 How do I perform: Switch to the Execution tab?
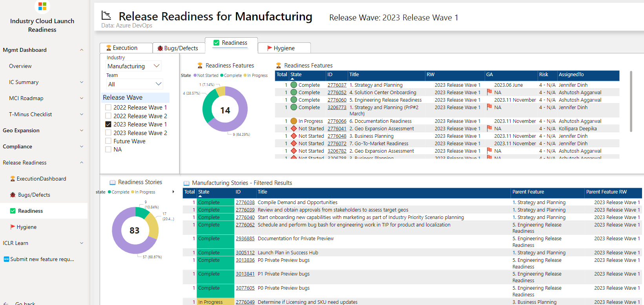(126, 48)
